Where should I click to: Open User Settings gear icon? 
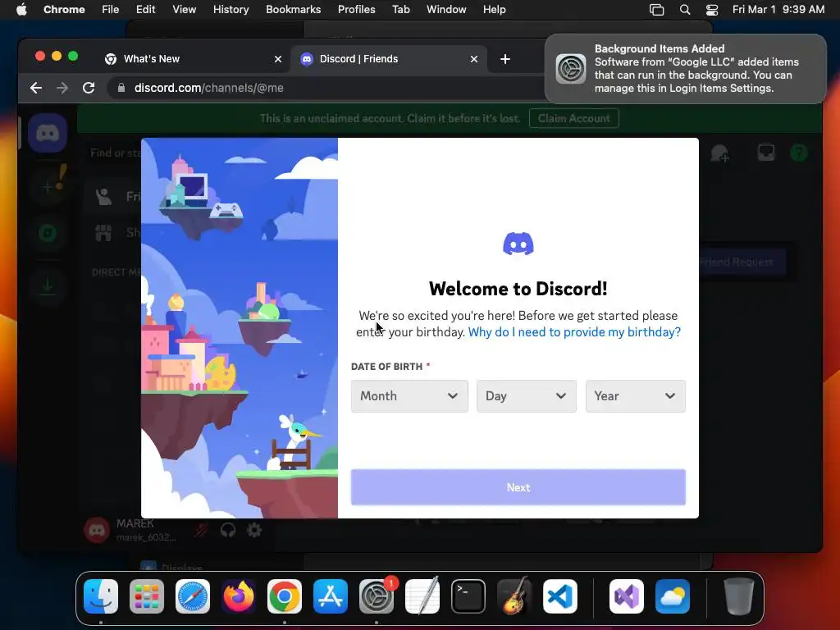tap(254, 531)
